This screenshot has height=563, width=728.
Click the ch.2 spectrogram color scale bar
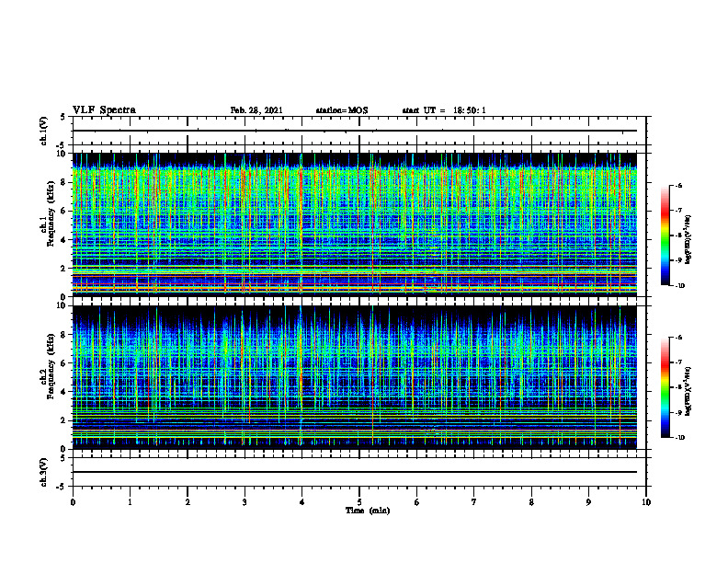coord(665,387)
